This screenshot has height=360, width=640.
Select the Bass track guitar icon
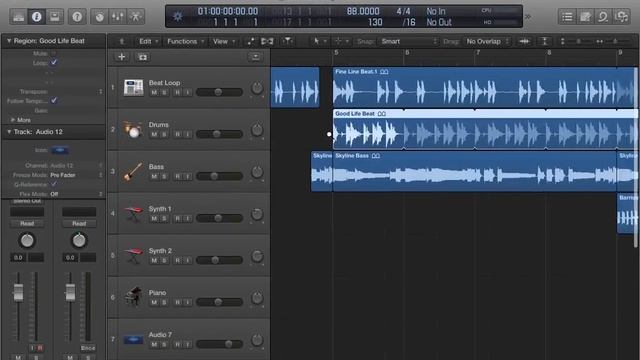pyautogui.click(x=132, y=171)
